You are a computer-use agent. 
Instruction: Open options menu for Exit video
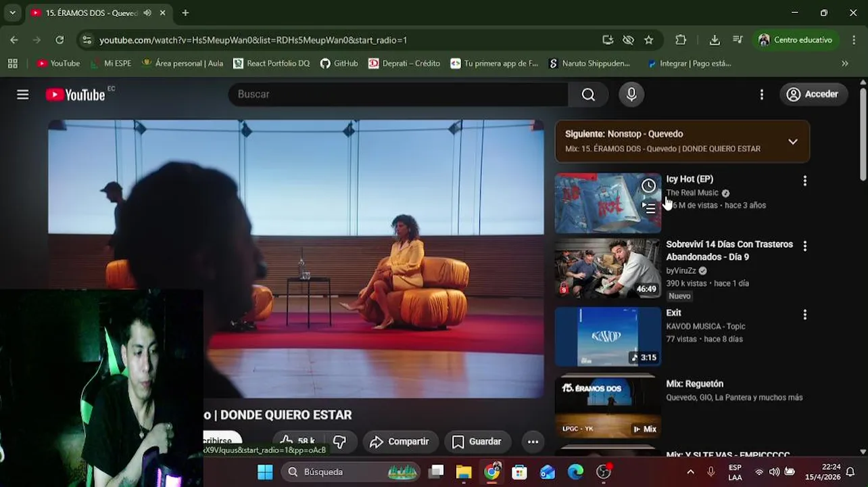(804, 315)
